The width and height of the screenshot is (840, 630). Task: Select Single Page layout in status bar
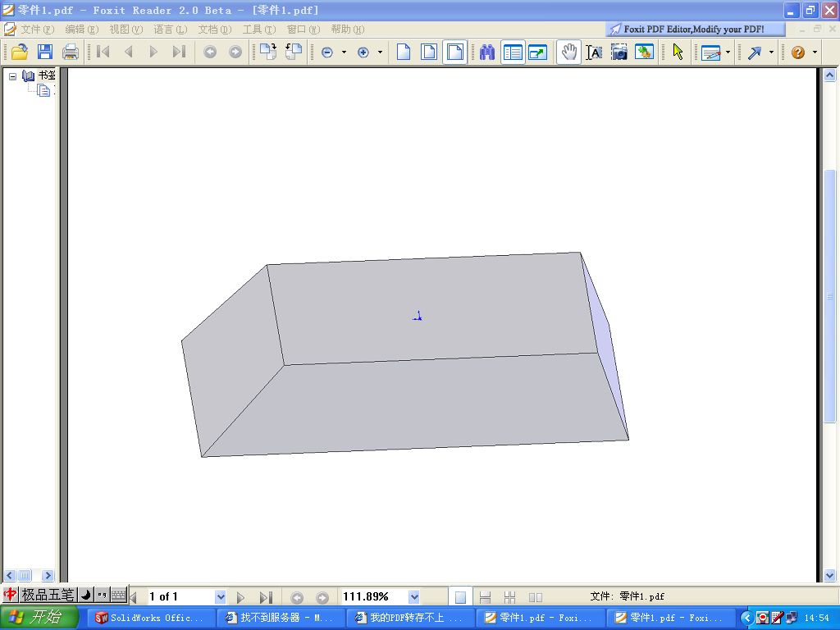460,597
